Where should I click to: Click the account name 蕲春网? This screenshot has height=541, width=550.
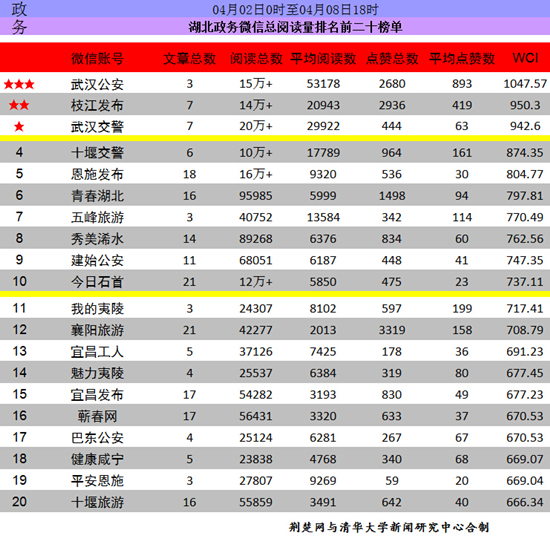click(x=97, y=416)
